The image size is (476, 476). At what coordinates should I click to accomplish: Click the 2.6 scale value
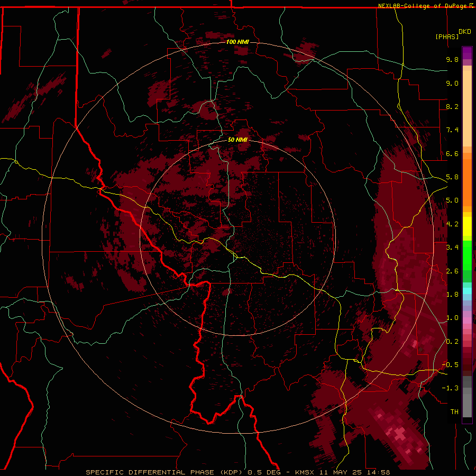pyautogui.click(x=452, y=271)
